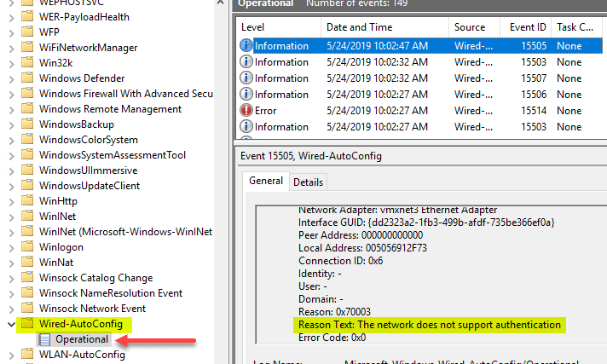This screenshot has width=607, height=364.
Task: Select Winsock Catalog Change tree item
Action: [95, 278]
